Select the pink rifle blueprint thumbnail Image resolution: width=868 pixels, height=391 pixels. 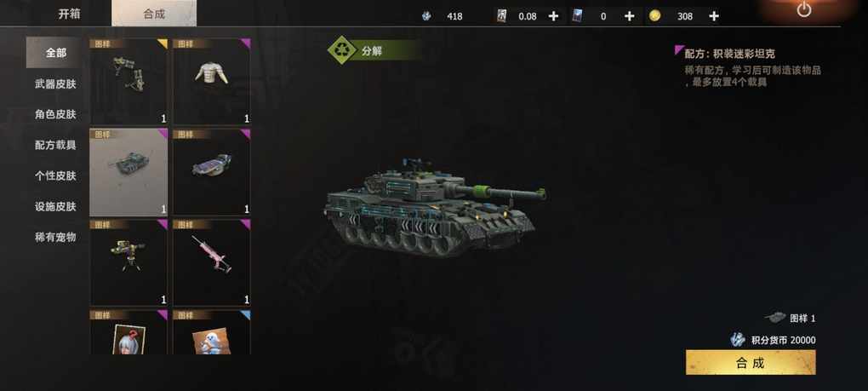(x=211, y=262)
